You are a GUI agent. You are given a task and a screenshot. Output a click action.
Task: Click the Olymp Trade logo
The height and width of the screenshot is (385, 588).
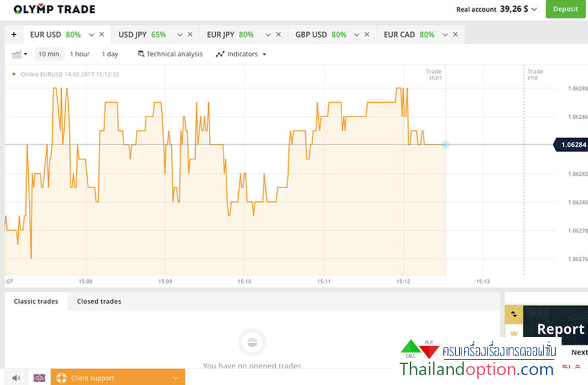54,9
